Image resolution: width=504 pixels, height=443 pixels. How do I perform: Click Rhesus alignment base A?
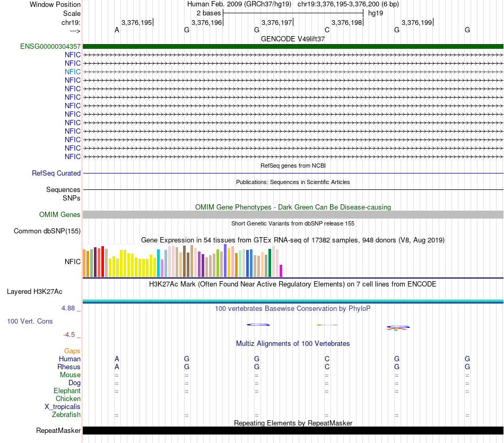point(117,367)
